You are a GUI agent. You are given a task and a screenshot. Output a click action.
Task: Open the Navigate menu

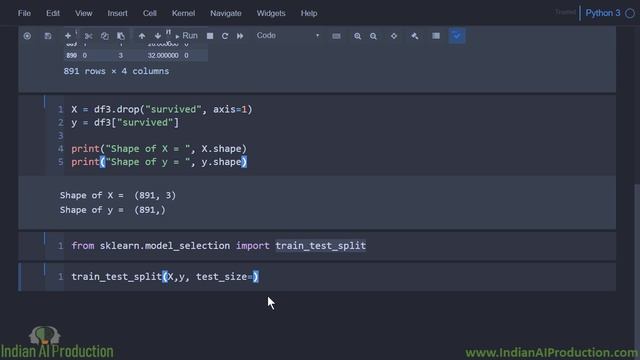pyautogui.click(x=226, y=13)
